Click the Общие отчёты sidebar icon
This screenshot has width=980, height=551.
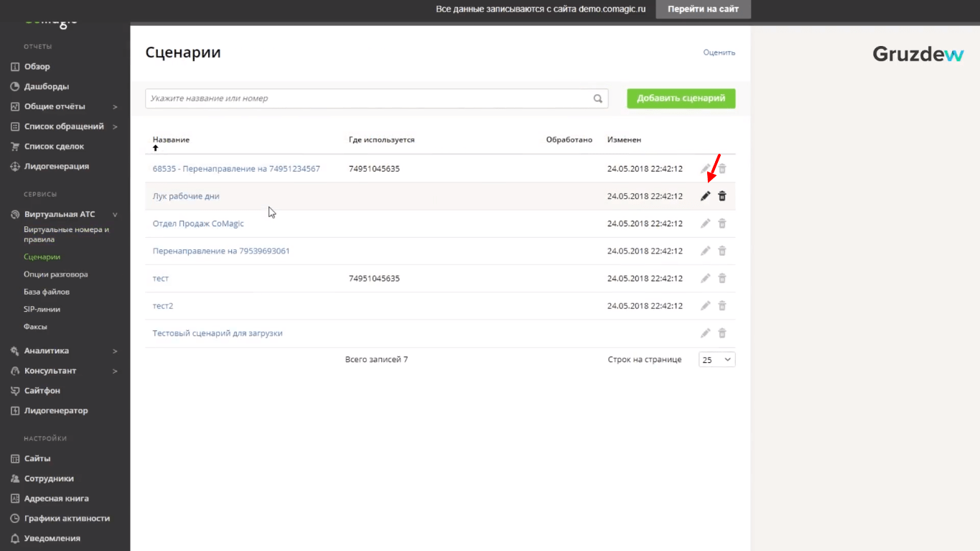pyautogui.click(x=15, y=107)
